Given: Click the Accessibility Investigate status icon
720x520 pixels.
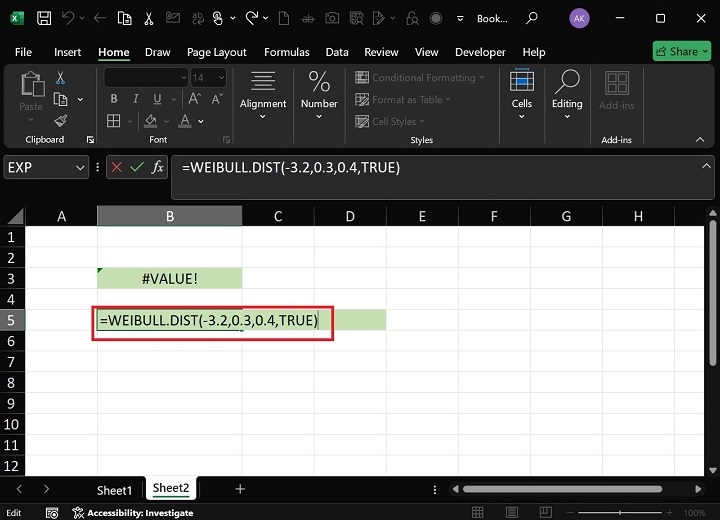Looking at the screenshot, I should 78,513.
